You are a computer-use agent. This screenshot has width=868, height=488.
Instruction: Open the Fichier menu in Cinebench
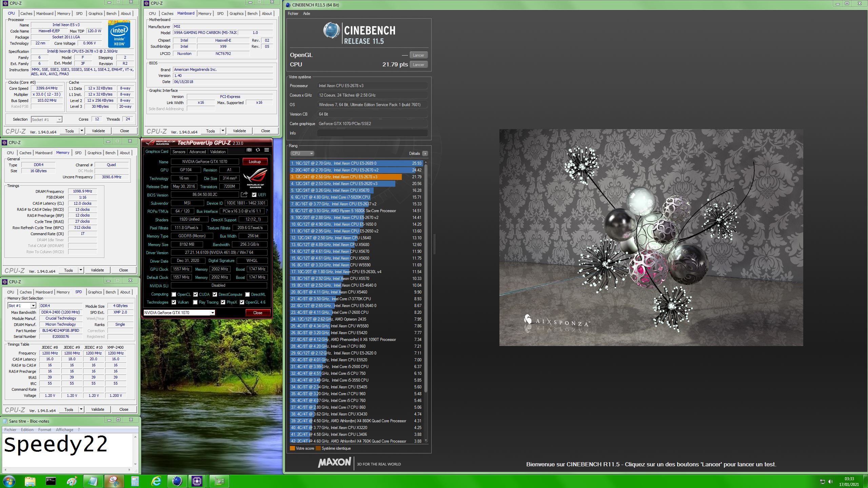pyautogui.click(x=293, y=14)
